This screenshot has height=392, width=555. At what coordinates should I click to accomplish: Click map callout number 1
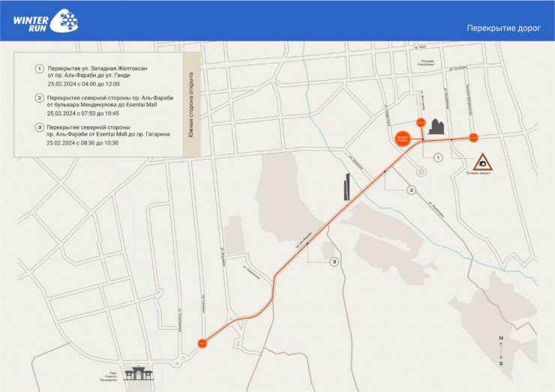point(438,158)
